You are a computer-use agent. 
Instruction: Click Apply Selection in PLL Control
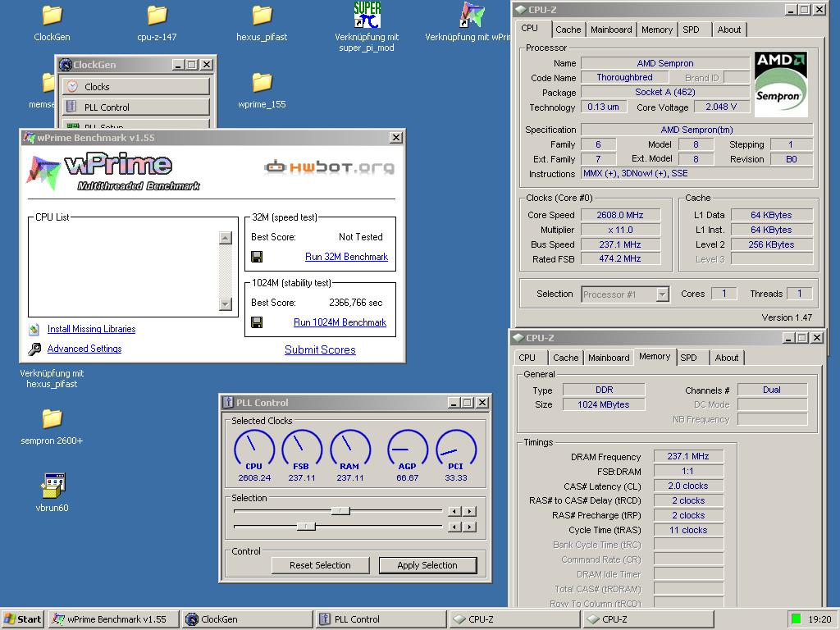click(427, 565)
